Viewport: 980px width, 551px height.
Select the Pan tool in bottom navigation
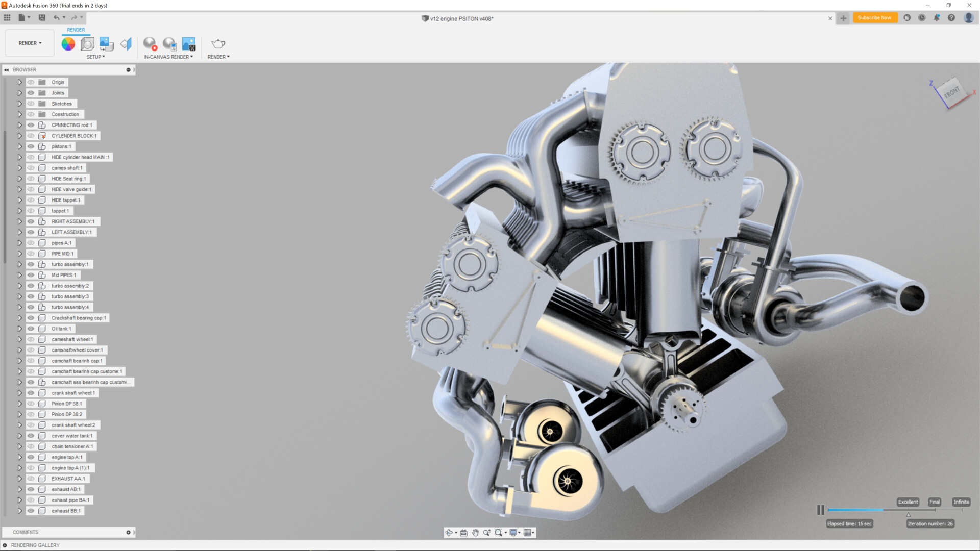coord(475,533)
